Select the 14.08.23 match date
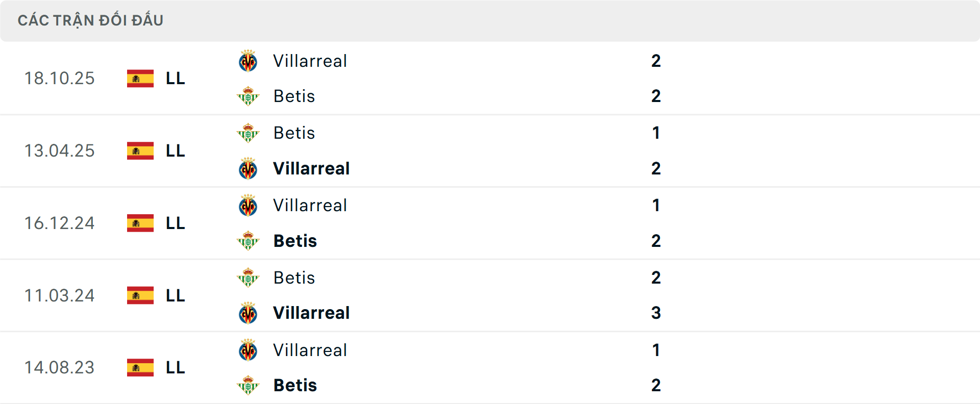Viewport: 980px width, 404px height. 60,367
